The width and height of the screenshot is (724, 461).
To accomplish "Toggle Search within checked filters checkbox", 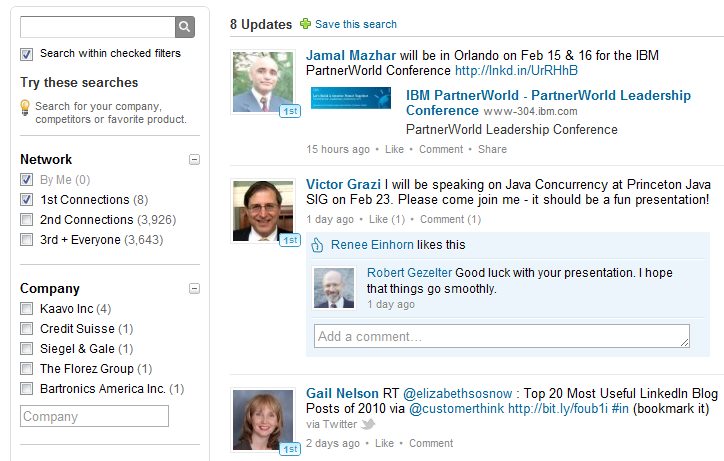I will (x=27, y=54).
